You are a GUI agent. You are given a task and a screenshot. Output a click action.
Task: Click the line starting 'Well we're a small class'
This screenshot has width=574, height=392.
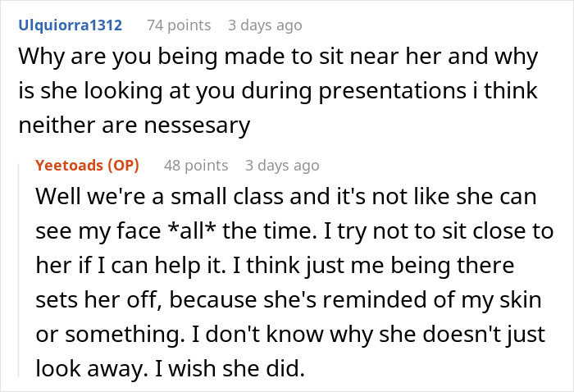click(x=286, y=196)
